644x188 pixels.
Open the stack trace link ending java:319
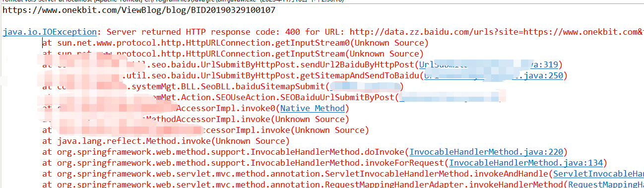[489, 64]
